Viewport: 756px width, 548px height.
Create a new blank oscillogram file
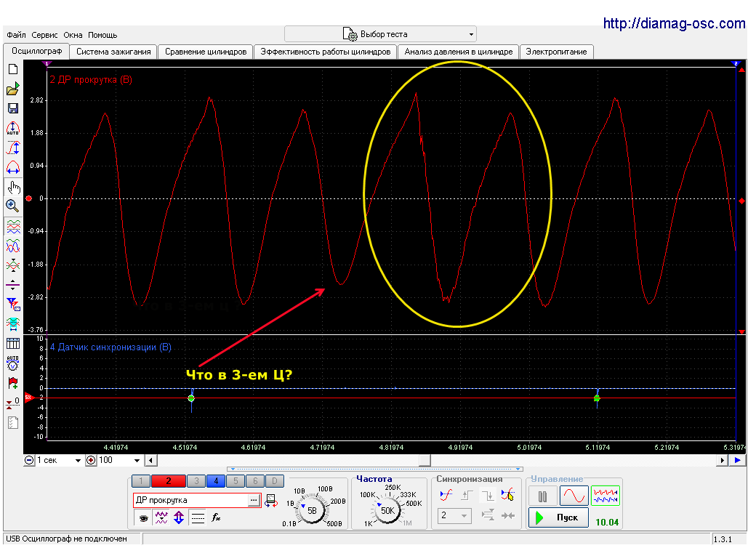click(x=13, y=69)
